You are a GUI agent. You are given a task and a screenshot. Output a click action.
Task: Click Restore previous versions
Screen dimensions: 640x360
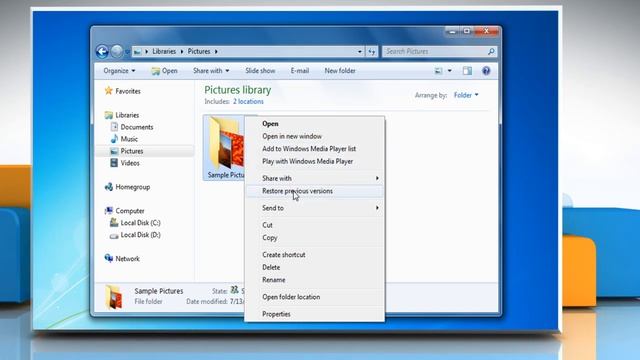(314, 191)
